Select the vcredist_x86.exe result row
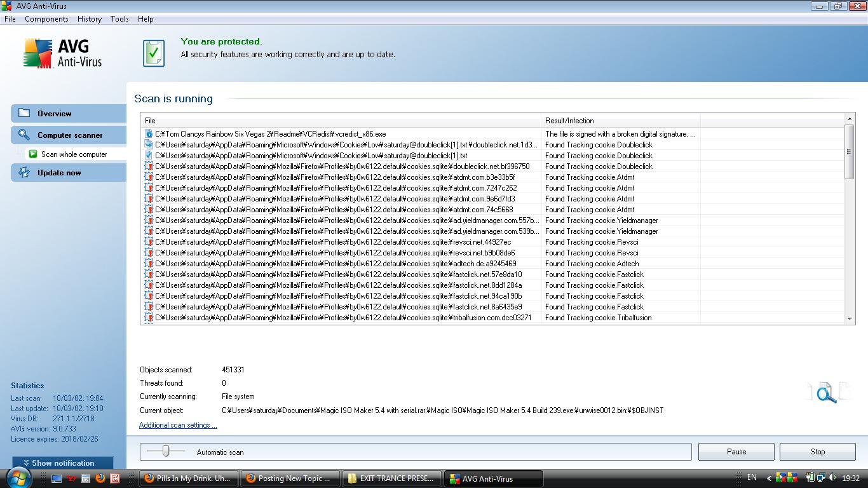 click(492, 134)
